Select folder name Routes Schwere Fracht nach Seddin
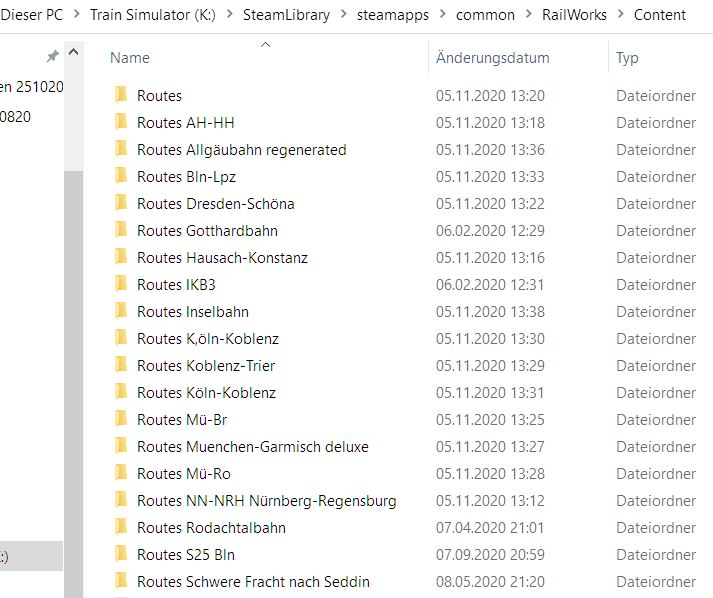Screen dimensions: 713x598 pyautogui.click(x=253, y=581)
